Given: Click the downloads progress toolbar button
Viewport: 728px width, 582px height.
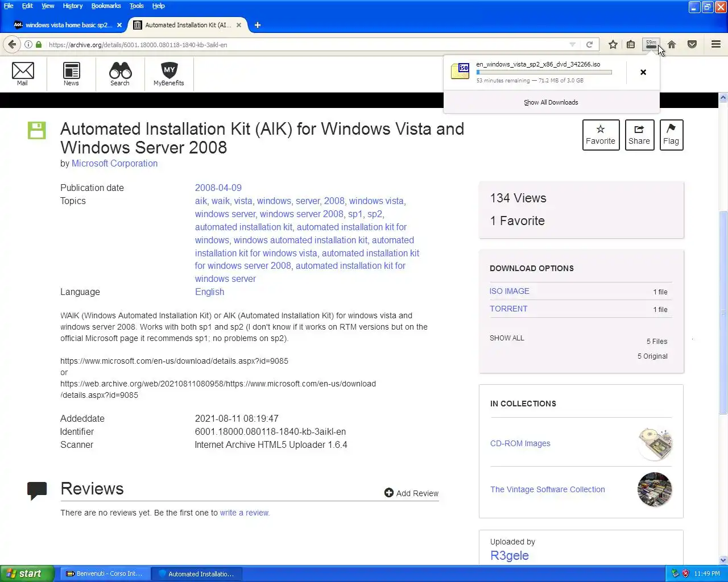Looking at the screenshot, I should pos(651,44).
